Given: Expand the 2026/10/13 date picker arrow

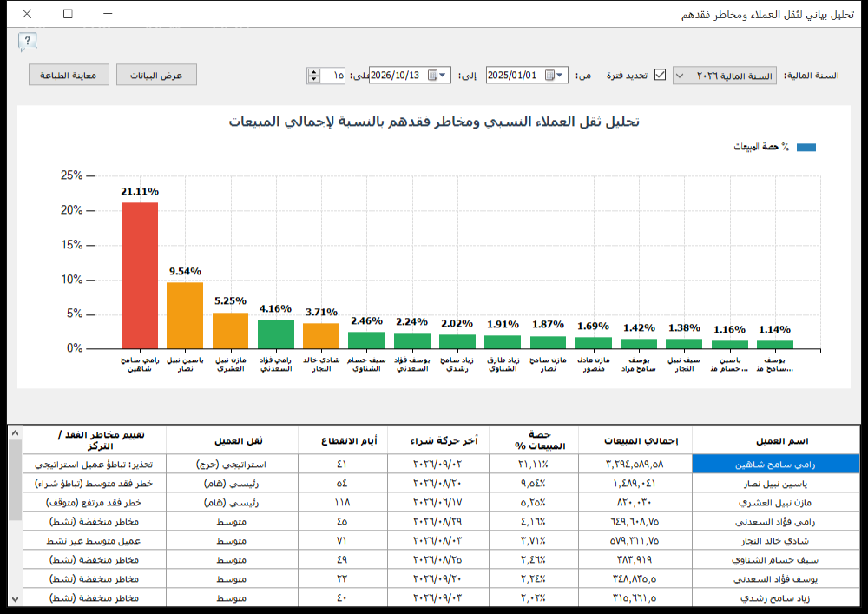Looking at the screenshot, I should 443,76.
